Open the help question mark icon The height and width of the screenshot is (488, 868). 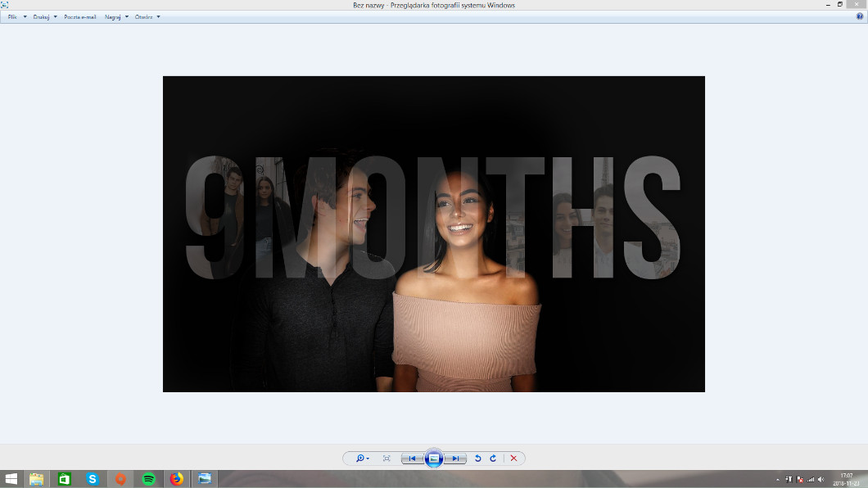click(860, 16)
